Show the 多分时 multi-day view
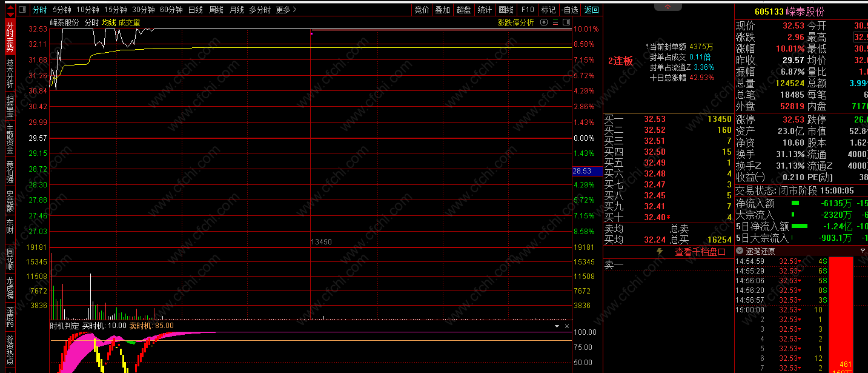Screen dimensions: 868x373 point(260,10)
